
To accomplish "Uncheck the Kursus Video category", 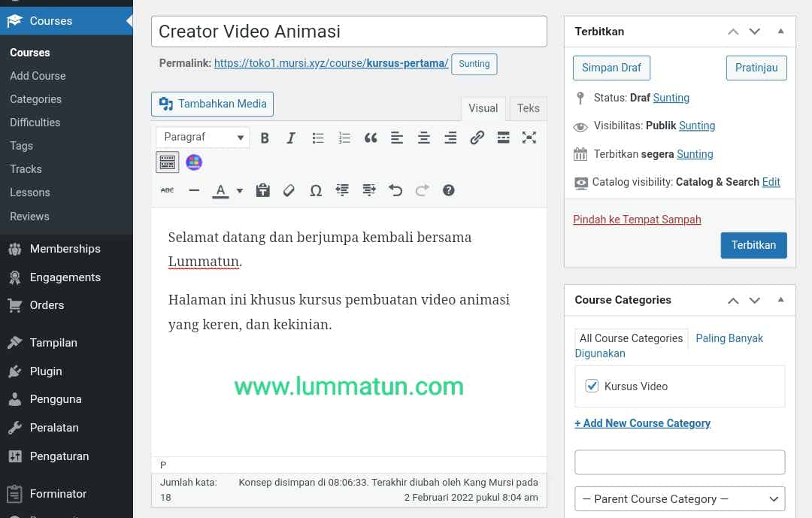I will coord(592,386).
